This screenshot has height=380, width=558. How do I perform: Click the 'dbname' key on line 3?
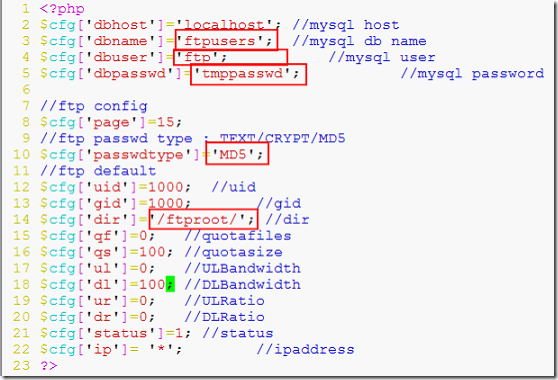coord(120,41)
